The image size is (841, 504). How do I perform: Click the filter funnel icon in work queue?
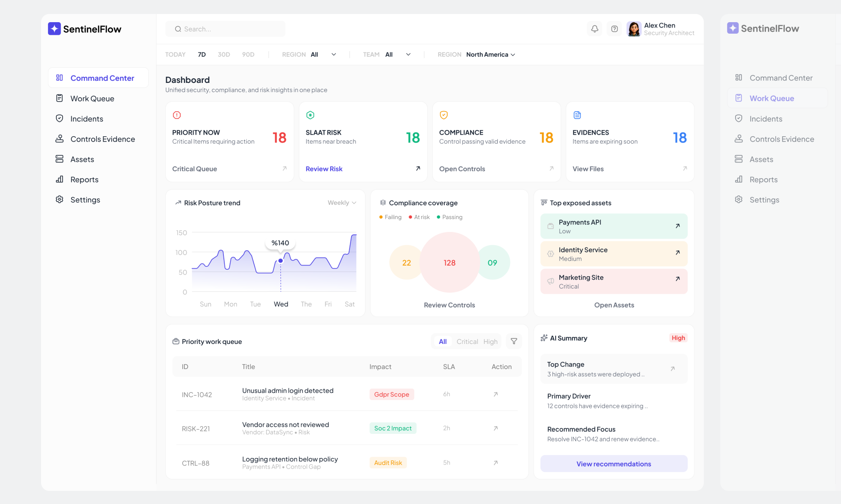coord(514,341)
